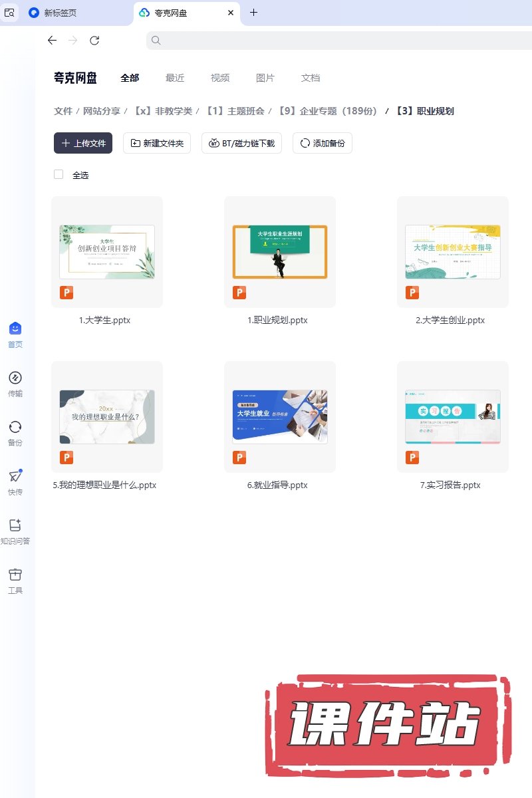The width and height of the screenshot is (532, 798).
Task: Tick the 全选 select-all checkbox
Action: pyautogui.click(x=59, y=174)
